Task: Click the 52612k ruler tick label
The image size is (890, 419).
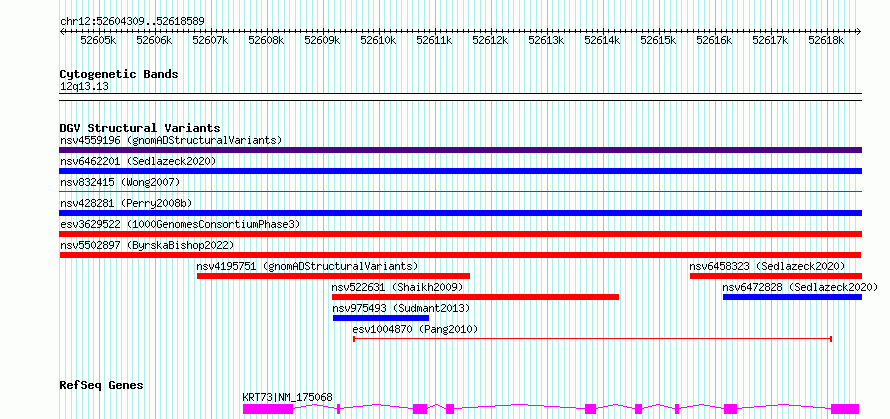Action: point(490,40)
